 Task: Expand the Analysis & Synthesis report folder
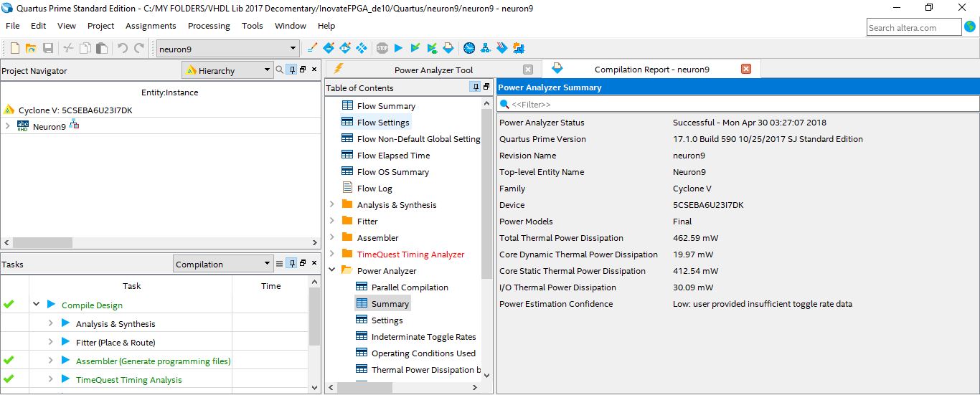[331, 204]
